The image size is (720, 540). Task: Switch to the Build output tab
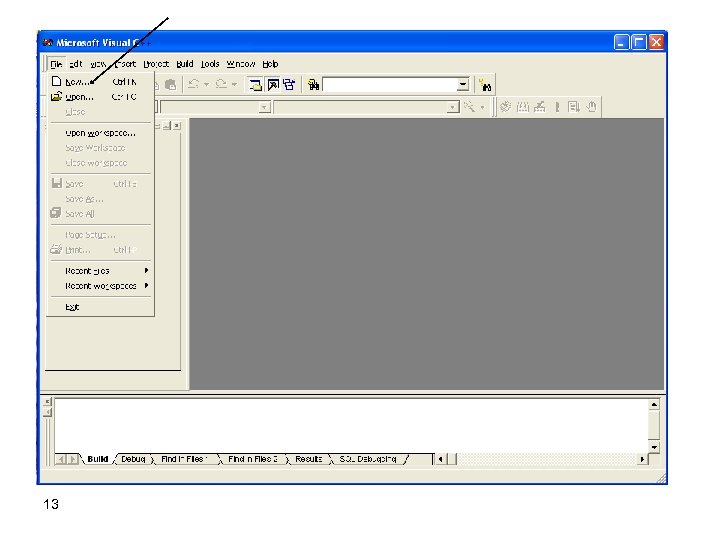click(97, 459)
